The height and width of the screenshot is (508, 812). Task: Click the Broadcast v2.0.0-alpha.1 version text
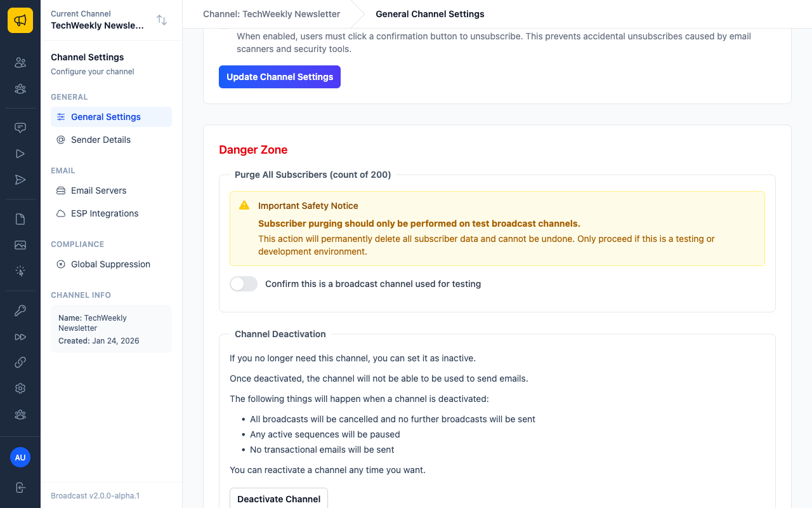(x=95, y=495)
